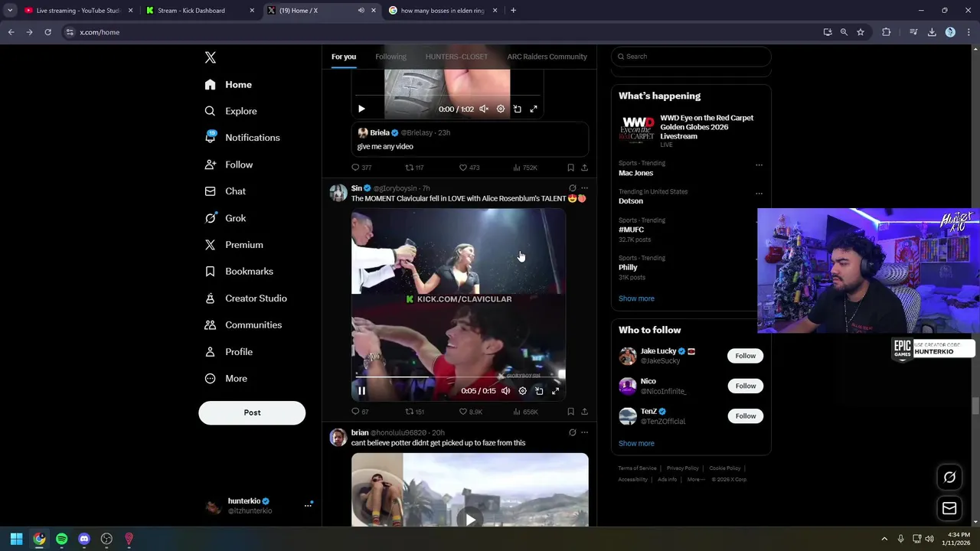Bookmark this page with the star icon

pos(861,32)
